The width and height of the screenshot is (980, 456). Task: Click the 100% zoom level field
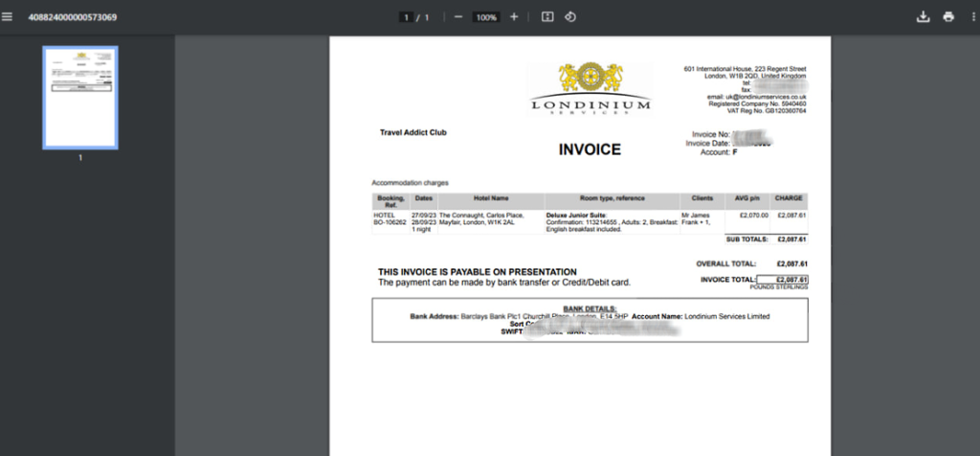486,17
